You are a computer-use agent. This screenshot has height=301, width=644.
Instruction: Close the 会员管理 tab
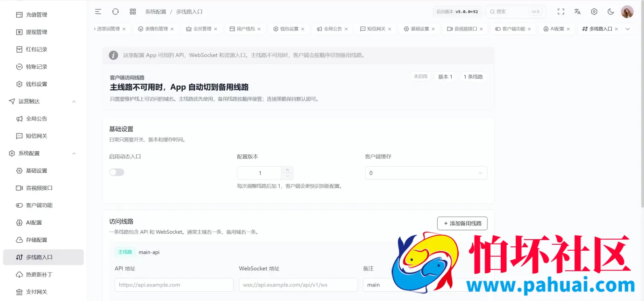click(x=215, y=29)
